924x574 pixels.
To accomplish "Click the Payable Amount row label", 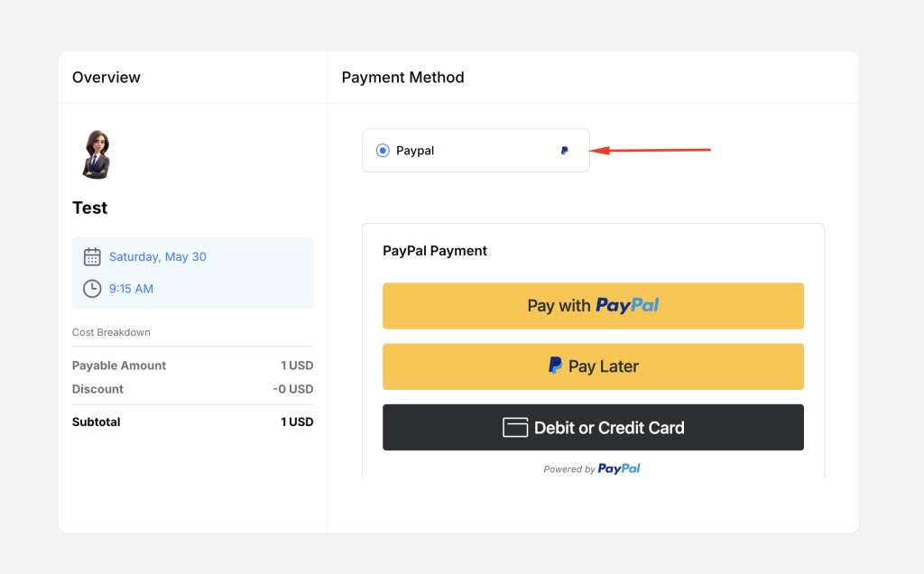I will tap(119, 366).
